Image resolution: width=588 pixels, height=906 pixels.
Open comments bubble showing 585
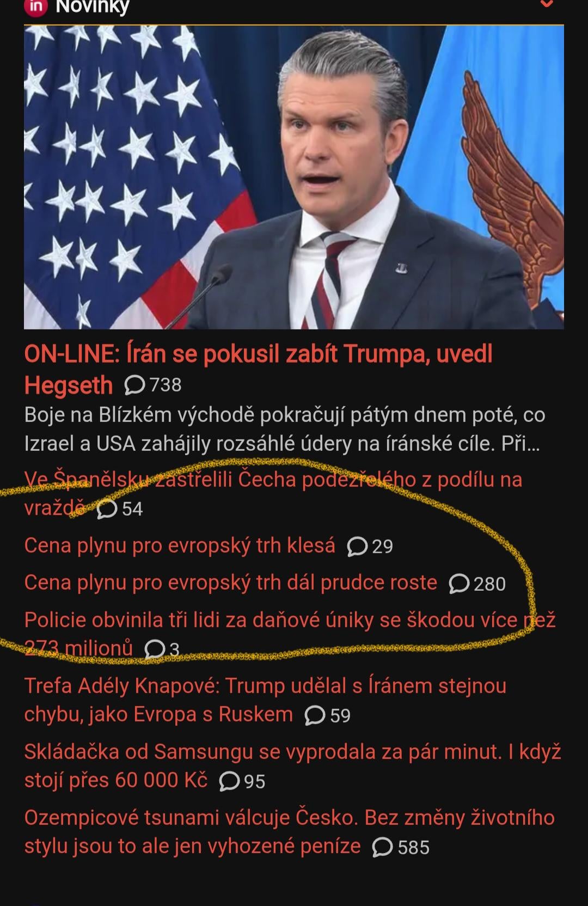coord(401,848)
